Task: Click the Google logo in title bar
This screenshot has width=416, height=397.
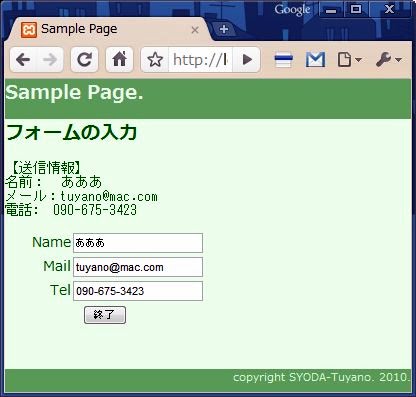Action: coord(292,10)
